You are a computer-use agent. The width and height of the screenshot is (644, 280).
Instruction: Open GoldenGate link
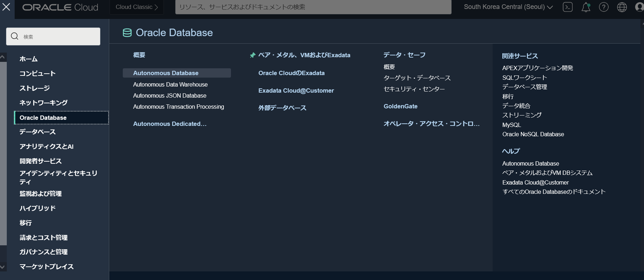401,107
